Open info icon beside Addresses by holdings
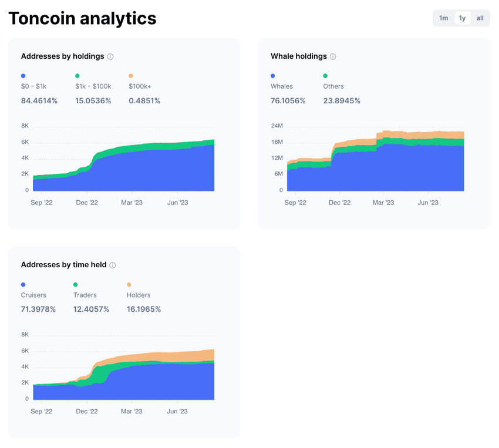Screen dimensions: 499x448 pos(110,56)
